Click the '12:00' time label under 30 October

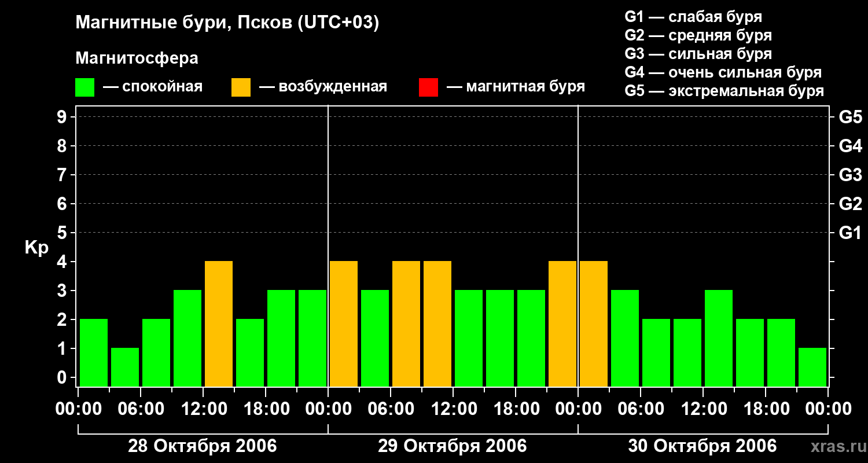click(703, 409)
